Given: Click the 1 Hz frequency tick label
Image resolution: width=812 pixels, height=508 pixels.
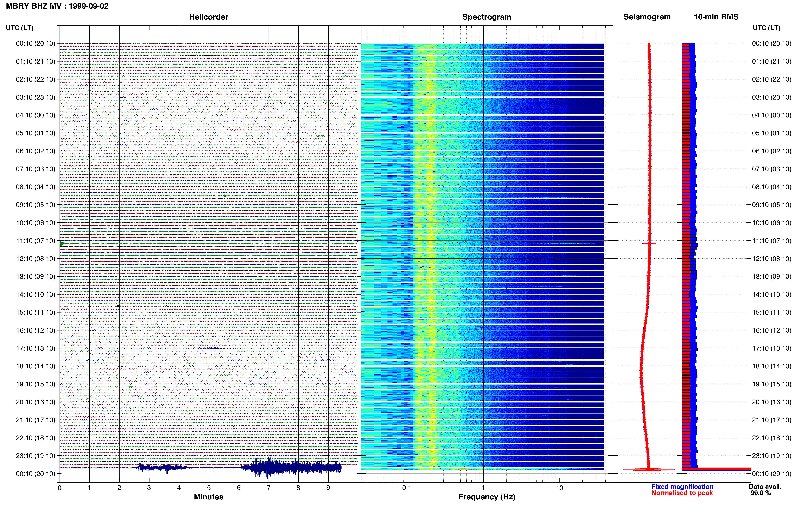Looking at the screenshot, I should 483,488.
